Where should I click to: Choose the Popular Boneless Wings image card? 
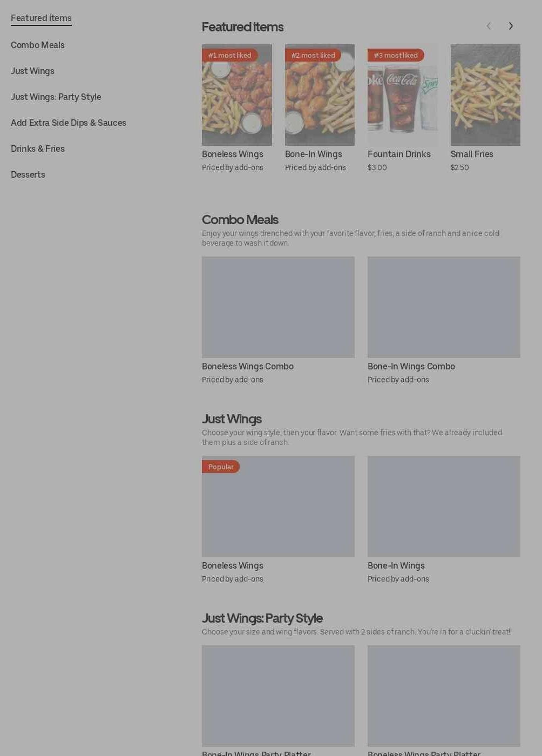point(278,507)
